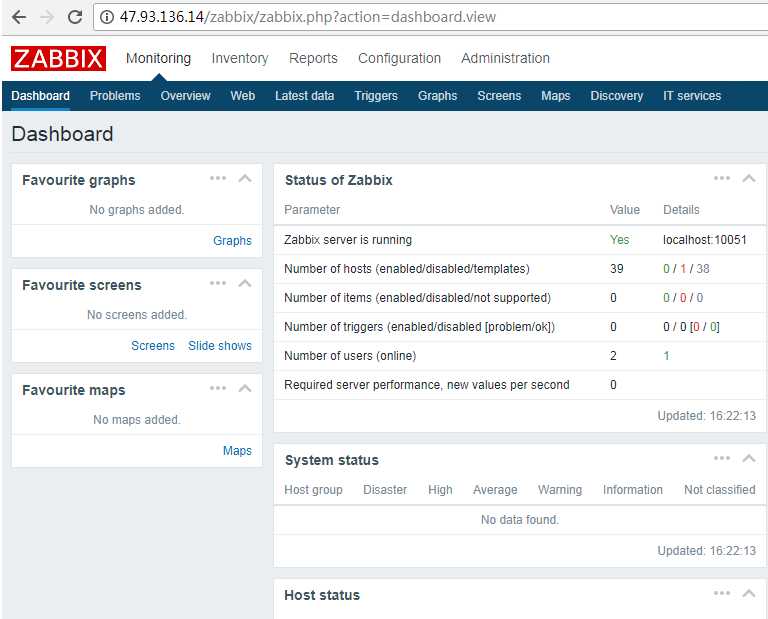Viewport: 768px width, 619px height.
Task: Open the Inventory menu
Action: pos(240,58)
